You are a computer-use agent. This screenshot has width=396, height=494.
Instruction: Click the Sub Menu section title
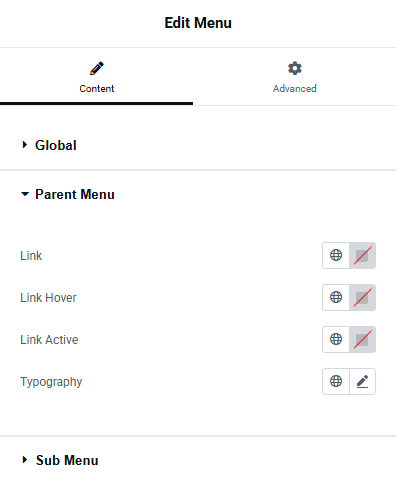[67, 460]
